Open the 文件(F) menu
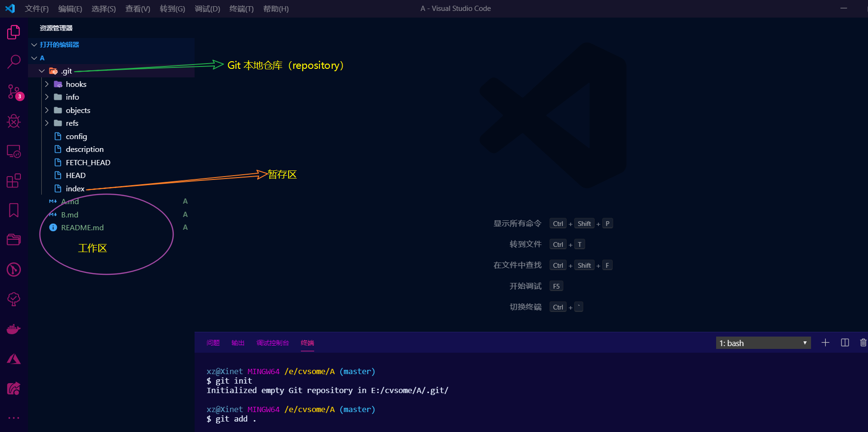This screenshot has width=868, height=432. (37, 9)
